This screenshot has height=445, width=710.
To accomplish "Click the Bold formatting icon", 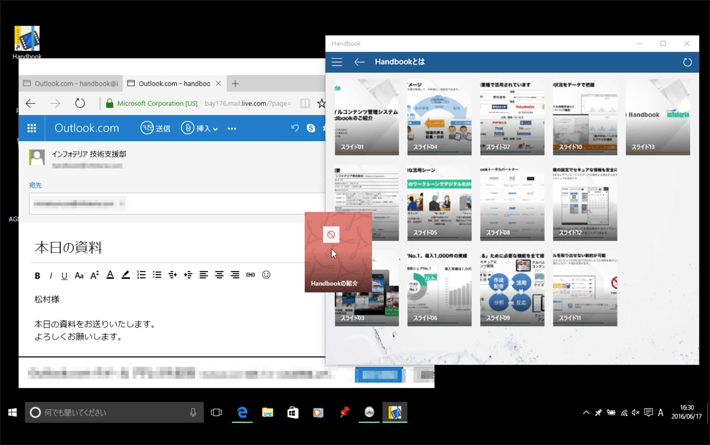I will tap(38, 275).
